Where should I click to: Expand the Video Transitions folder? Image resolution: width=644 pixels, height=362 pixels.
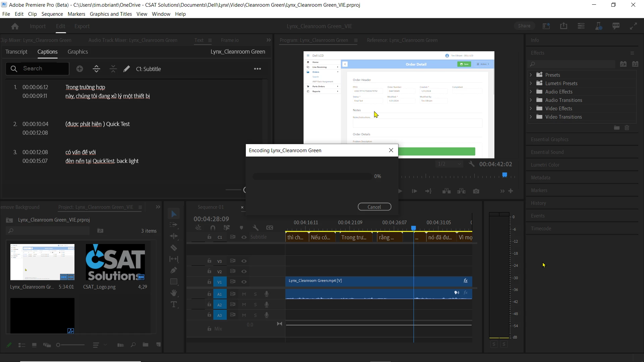(x=531, y=117)
